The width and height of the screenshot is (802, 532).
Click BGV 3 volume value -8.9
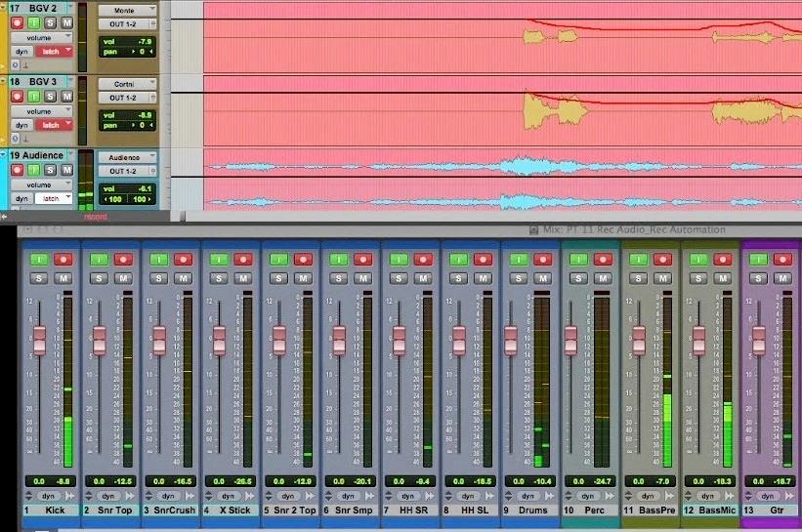tap(145, 115)
